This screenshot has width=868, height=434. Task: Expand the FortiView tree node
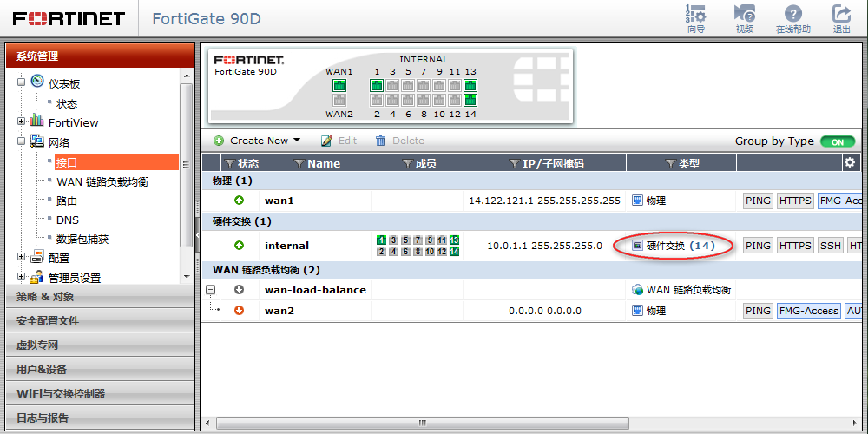22,122
